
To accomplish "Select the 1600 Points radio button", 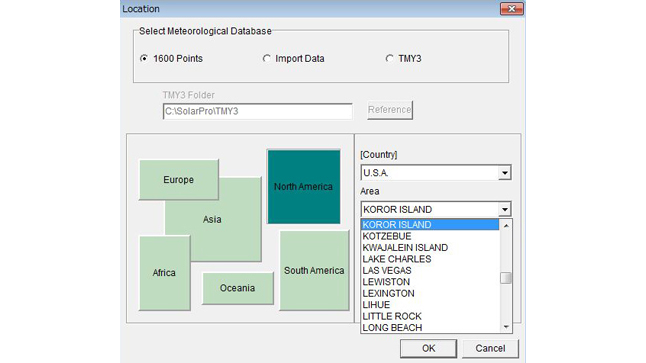I will tap(144, 59).
